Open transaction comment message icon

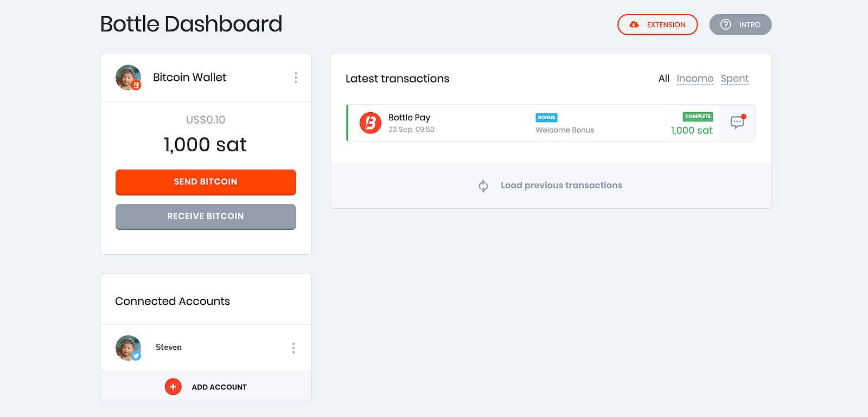tap(737, 123)
